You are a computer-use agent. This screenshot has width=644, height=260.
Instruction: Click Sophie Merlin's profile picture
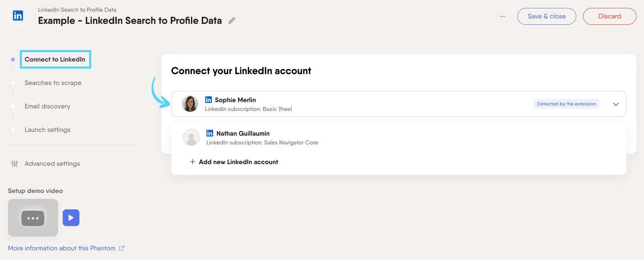pos(190,104)
